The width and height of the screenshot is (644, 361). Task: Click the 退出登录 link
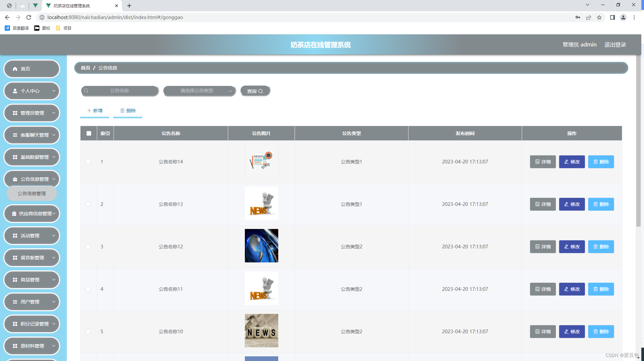pyautogui.click(x=615, y=44)
